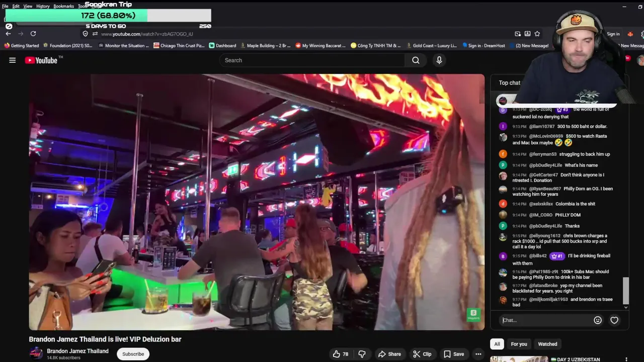Click Sign in in browser toolbar
This screenshot has height=362, width=644.
pos(613,34)
